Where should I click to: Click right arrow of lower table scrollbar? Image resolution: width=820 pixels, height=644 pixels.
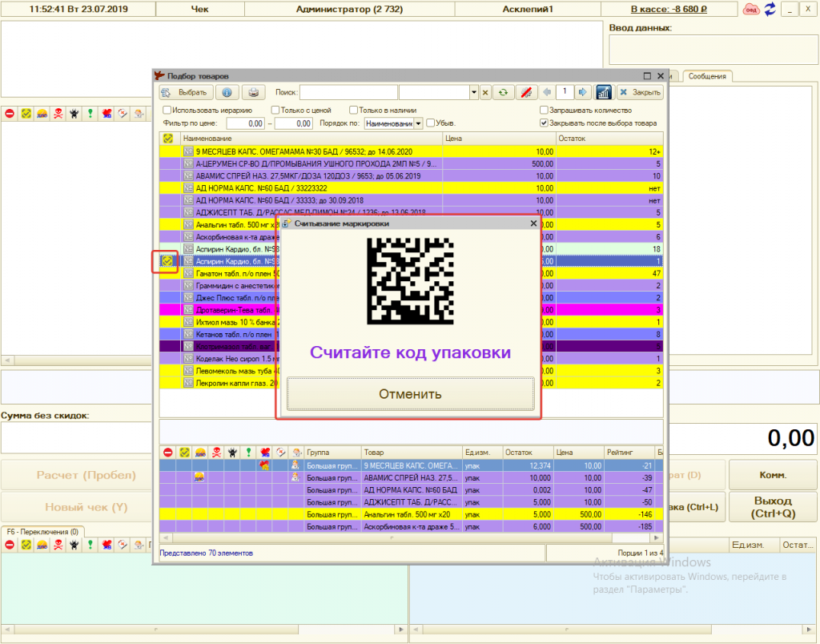[657, 537]
